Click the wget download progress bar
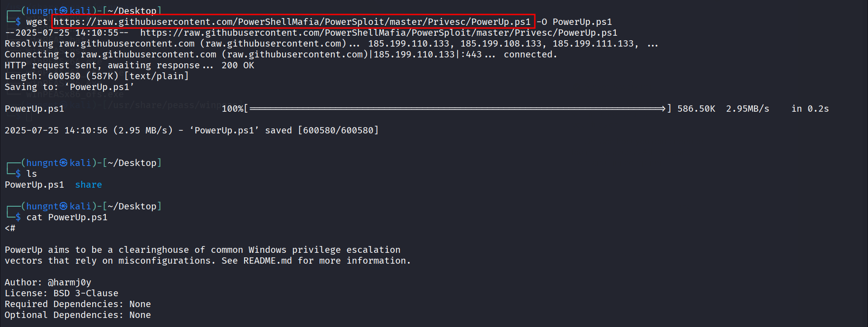 tap(457, 109)
